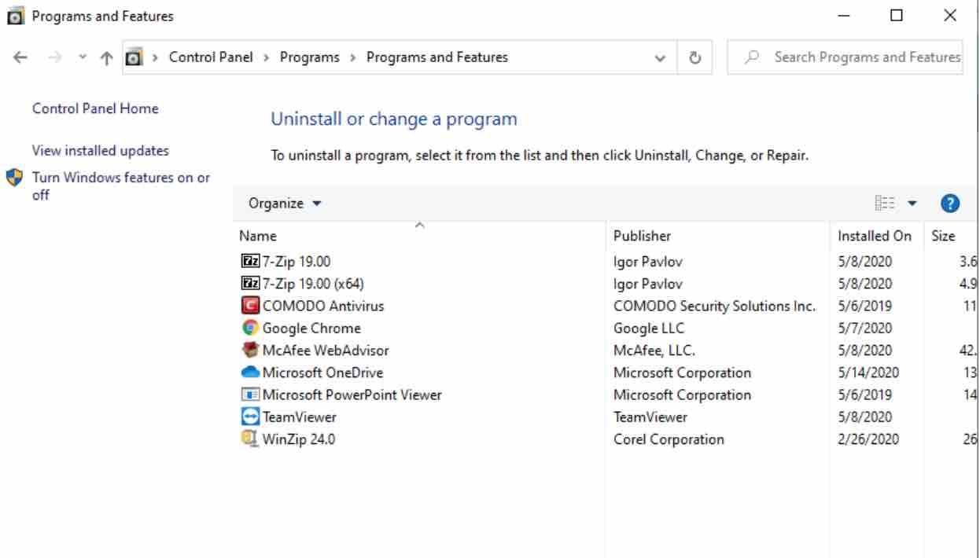Screen dimensions: 980x558
Task: Go up one level with Up arrow
Action: point(105,57)
